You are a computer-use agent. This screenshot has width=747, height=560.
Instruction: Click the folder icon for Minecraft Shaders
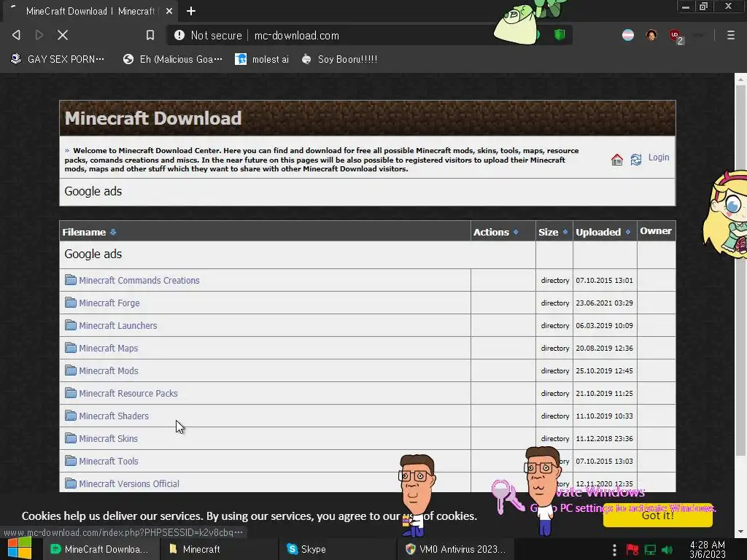(71, 416)
